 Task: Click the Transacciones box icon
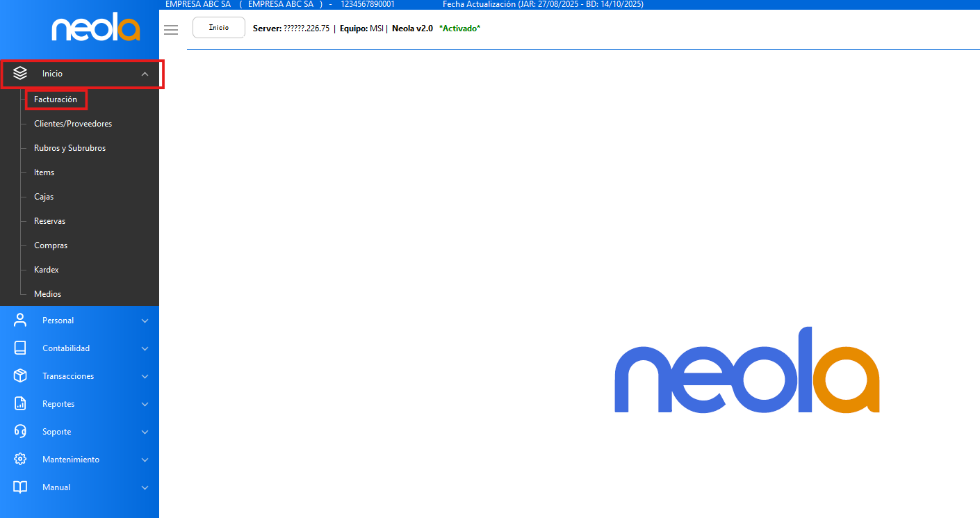[x=20, y=376]
